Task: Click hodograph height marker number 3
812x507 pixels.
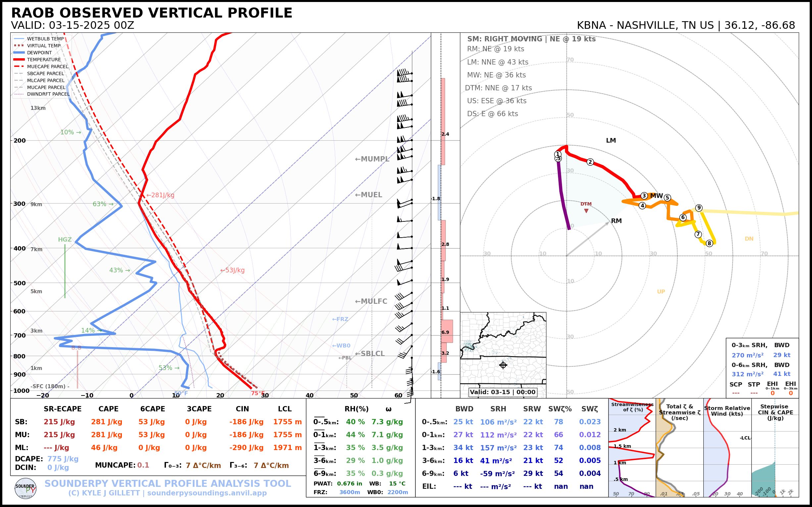Action: pos(644,196)
